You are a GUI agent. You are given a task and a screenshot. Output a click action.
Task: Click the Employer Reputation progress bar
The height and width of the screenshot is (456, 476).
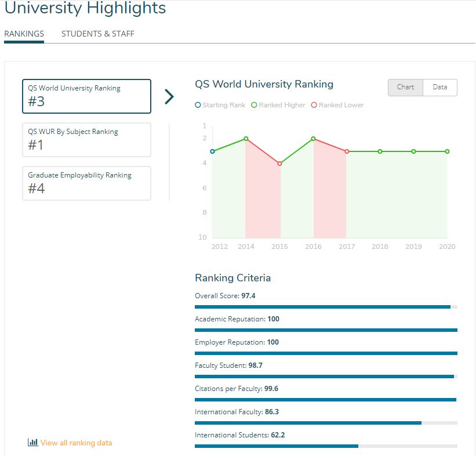tap(326, 353)
